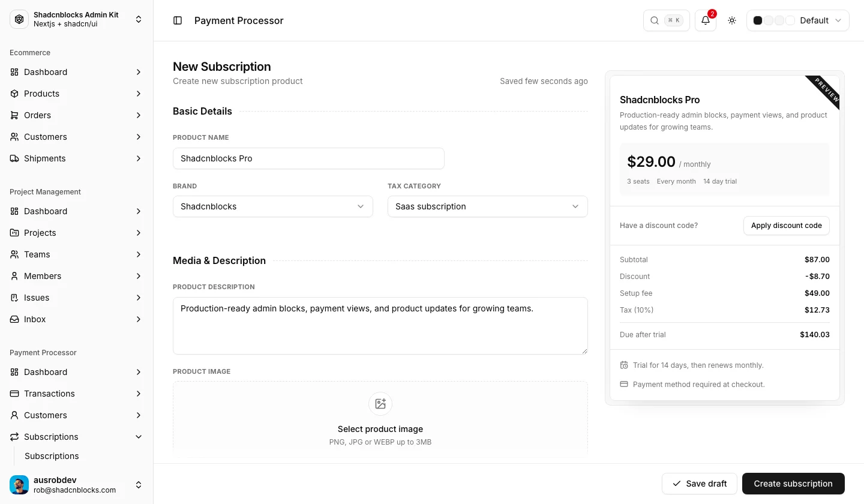Expand the Transactions chevron
The image size is (864, 504).
[139, 394]
